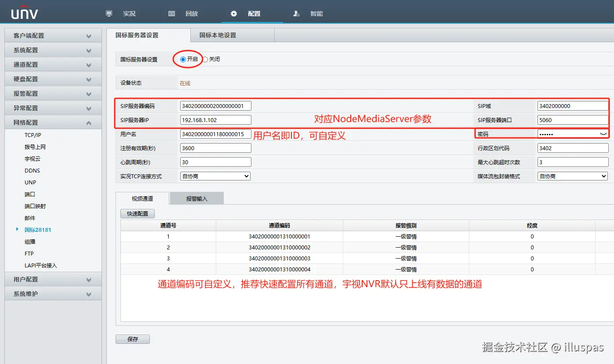Expand the 系统配置 section
The width and height of the screenshot is (614, 364).
click(x=53, y=50)
